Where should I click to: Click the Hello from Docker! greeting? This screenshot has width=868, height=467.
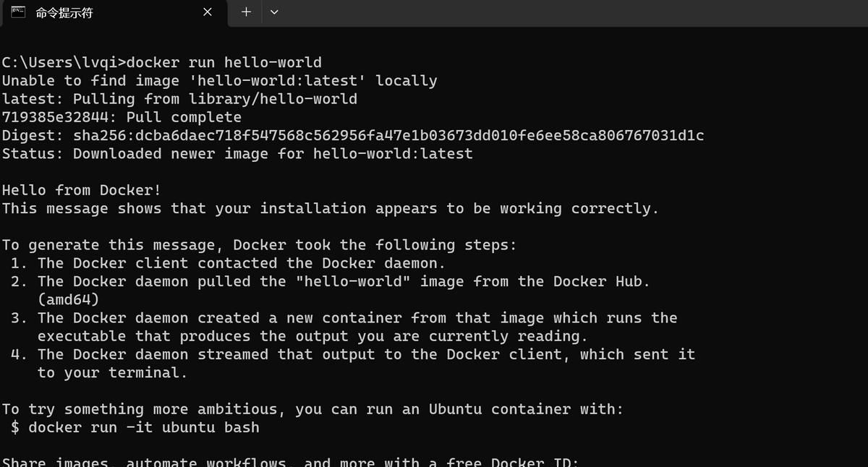pyautogui.click(x=80, y=189)
